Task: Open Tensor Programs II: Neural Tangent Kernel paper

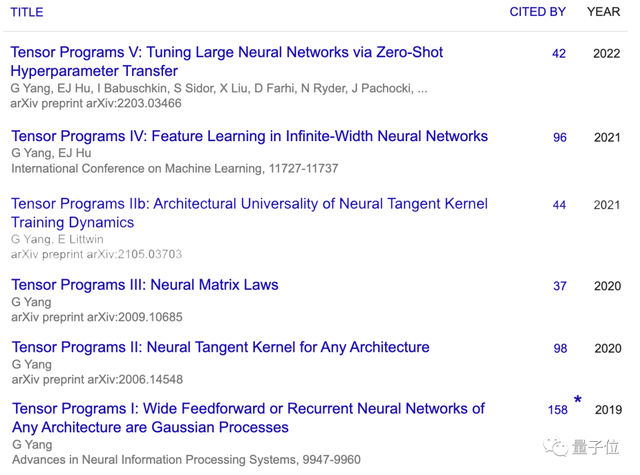Action: tap(220, 347)
